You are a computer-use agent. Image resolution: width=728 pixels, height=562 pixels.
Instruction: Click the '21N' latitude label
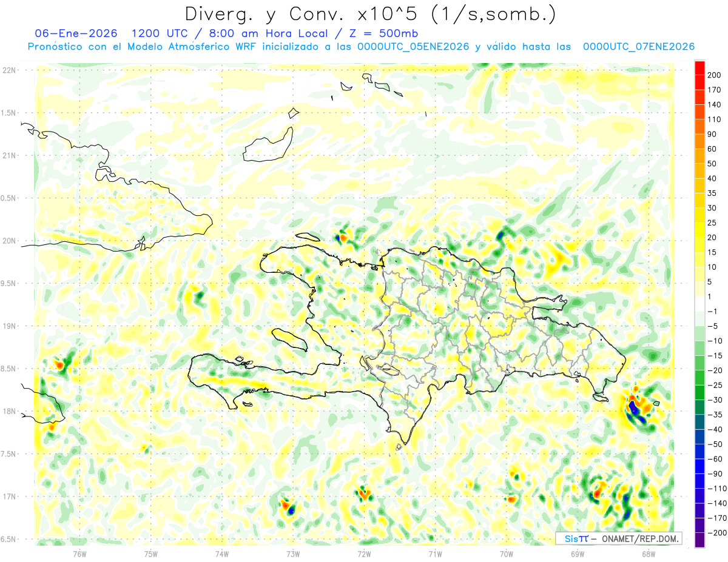pos(9,156)
